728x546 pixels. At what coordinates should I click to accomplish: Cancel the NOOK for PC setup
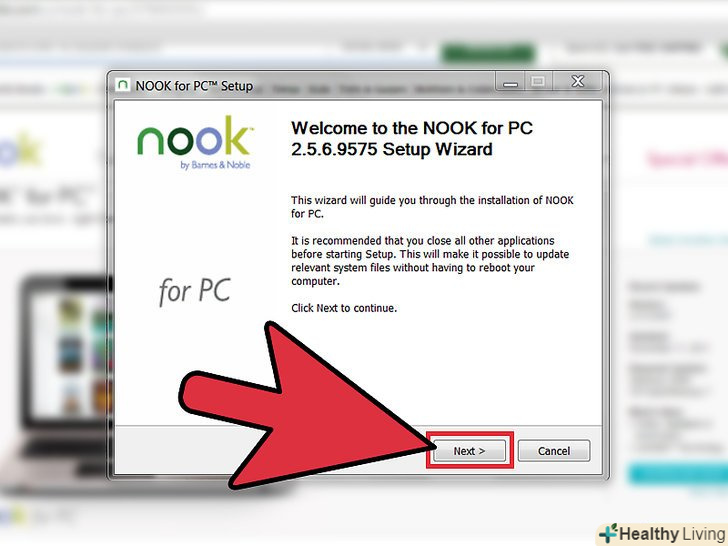(x=554, y=451)
